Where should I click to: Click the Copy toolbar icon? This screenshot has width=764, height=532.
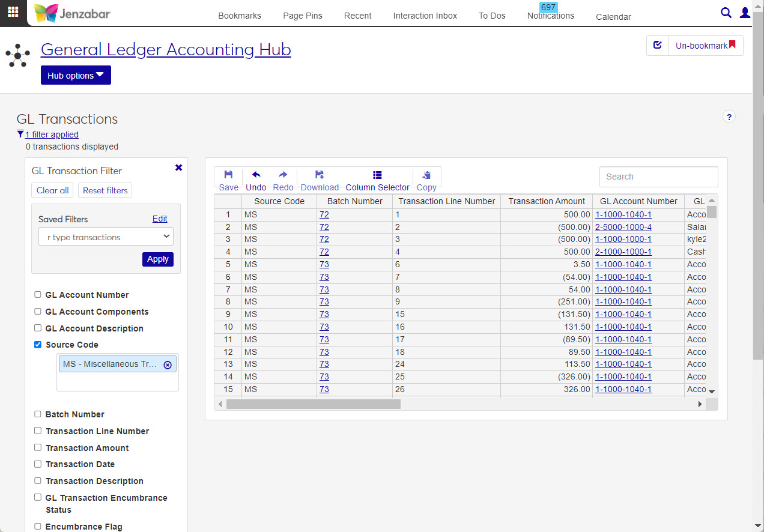tap(426, 180)
